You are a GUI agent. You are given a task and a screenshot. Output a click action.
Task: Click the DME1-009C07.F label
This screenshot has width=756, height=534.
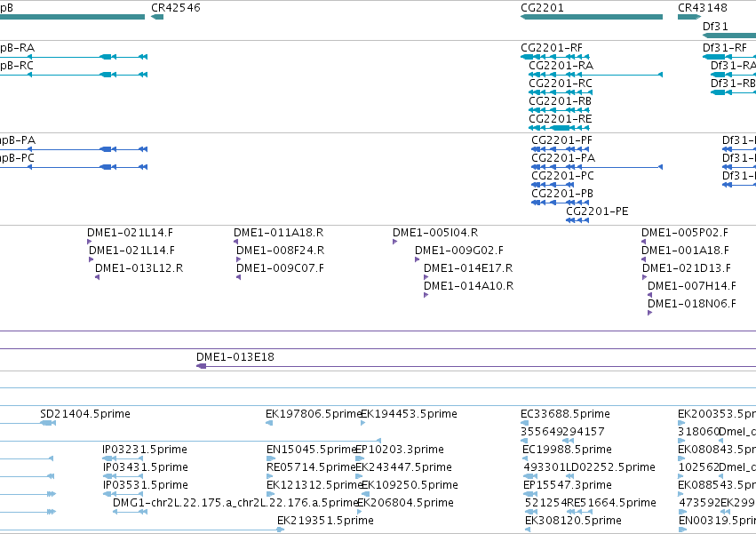click(280, 268)
